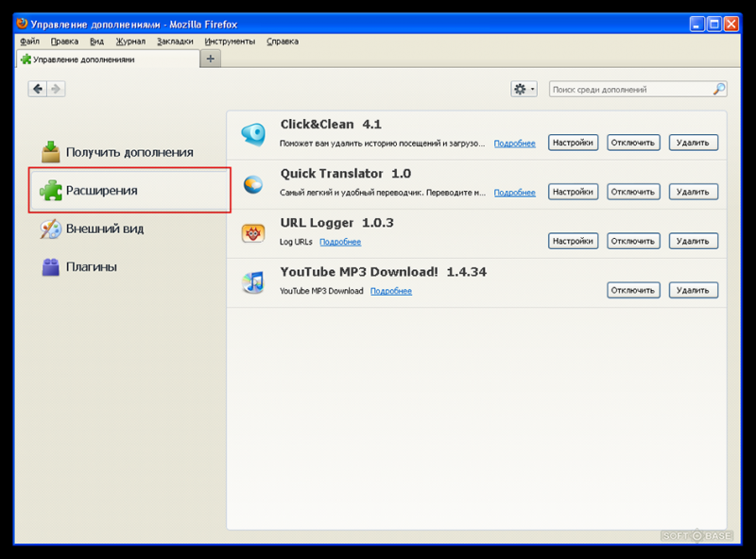Open YouTube MP3 Download Подробнее link
This screenshot has height=559, width=756.
[391, 291]
